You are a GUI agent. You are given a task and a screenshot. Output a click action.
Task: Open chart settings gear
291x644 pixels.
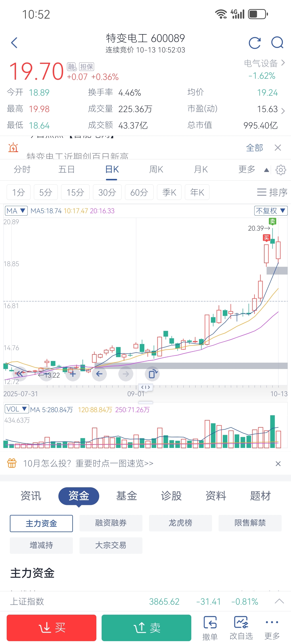(x=281, y=170)
